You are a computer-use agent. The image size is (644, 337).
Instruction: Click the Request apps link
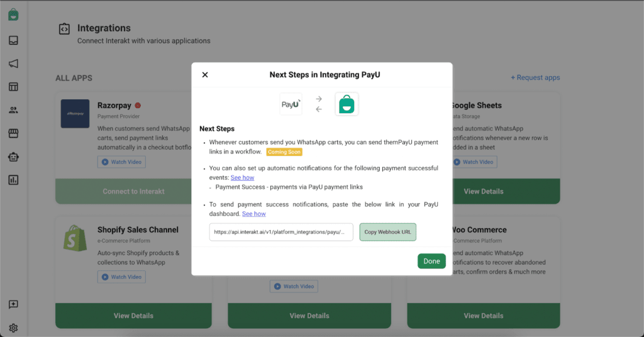(535, 77)
